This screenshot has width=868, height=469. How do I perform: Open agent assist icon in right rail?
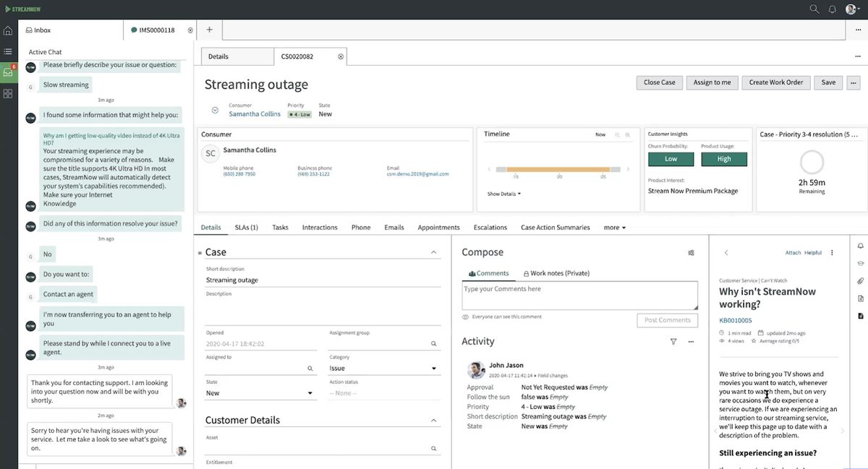coord(861,264)
